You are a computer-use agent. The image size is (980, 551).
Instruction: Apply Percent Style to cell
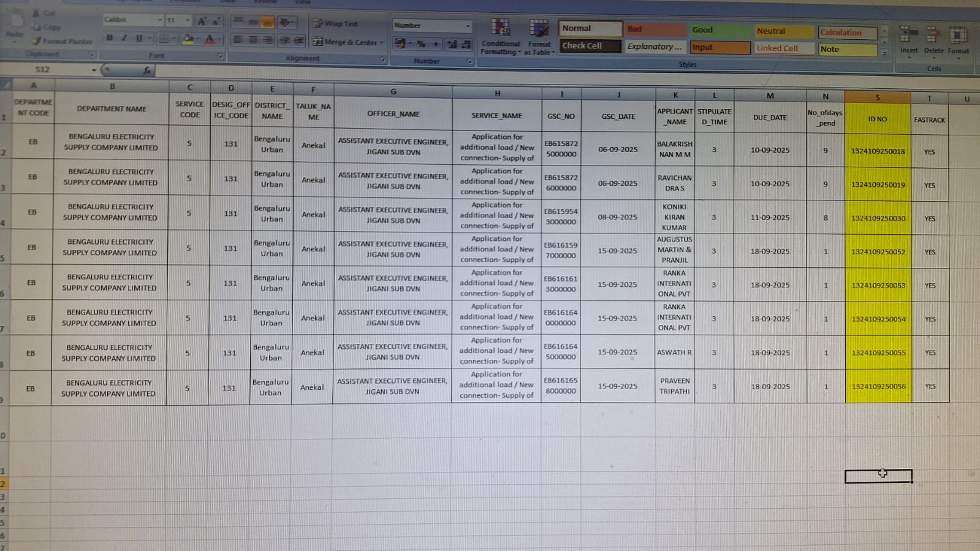click(421, 44)
